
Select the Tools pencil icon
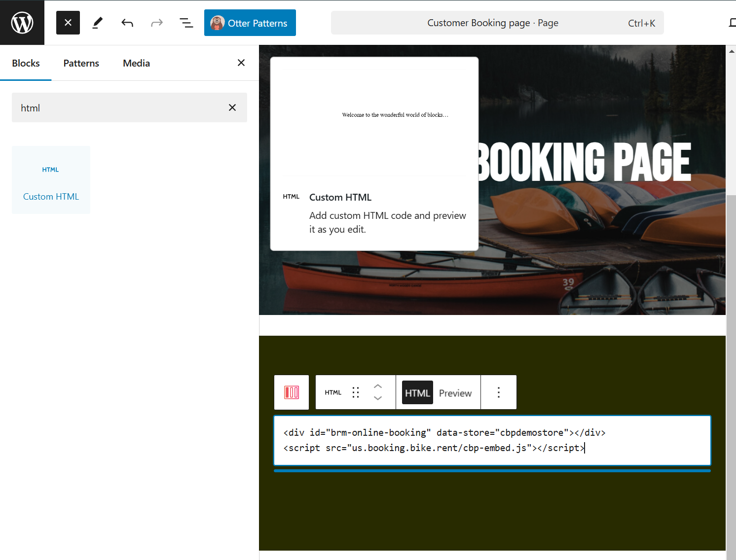click(x=98, y=23)
